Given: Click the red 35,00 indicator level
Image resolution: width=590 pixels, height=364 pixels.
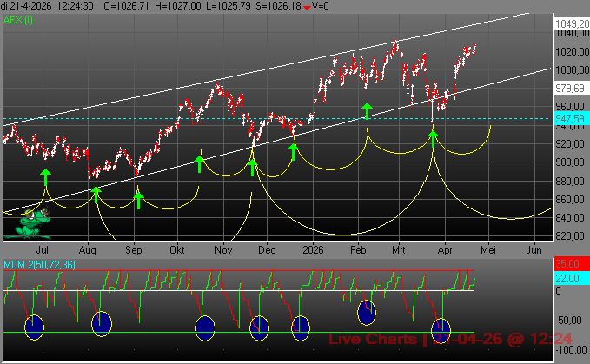Looking at the screenshot, I should pyautogui.click(x=568, y=263).
